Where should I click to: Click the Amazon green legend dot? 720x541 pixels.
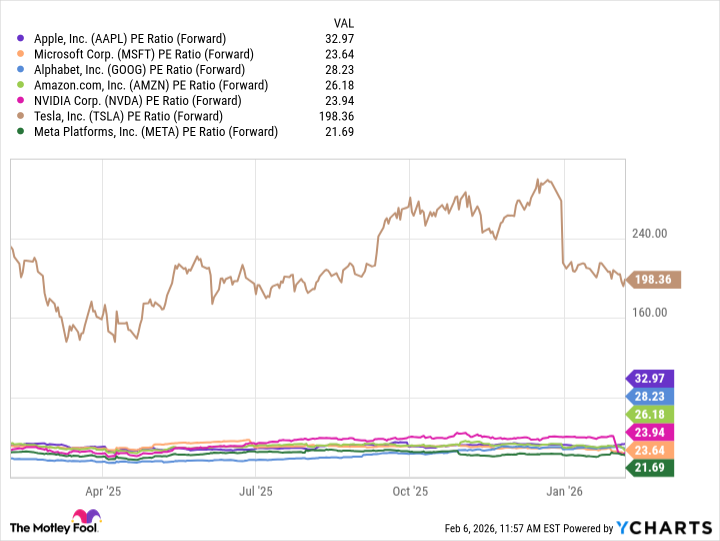[x=22, y=85]
